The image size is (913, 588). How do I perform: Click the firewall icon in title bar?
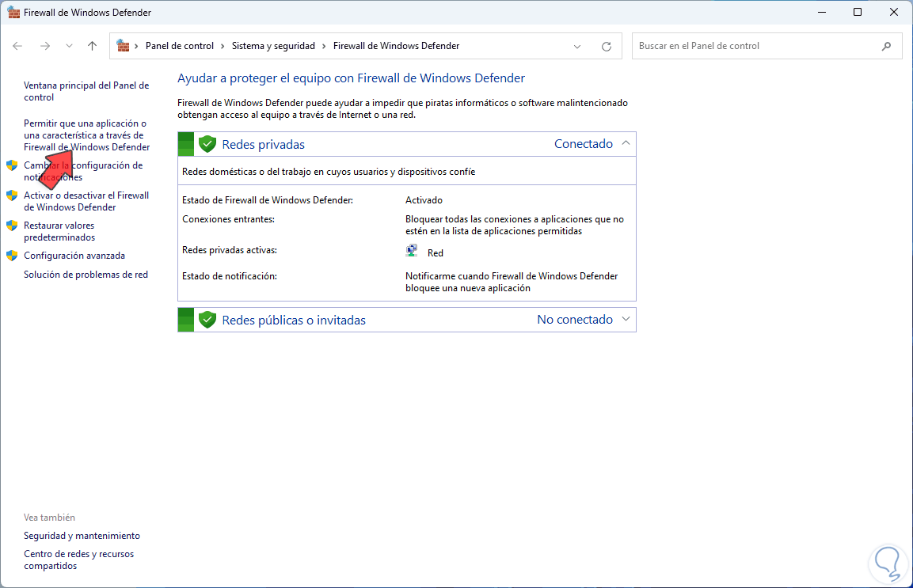pyautogui.click(x=13, y=12)
